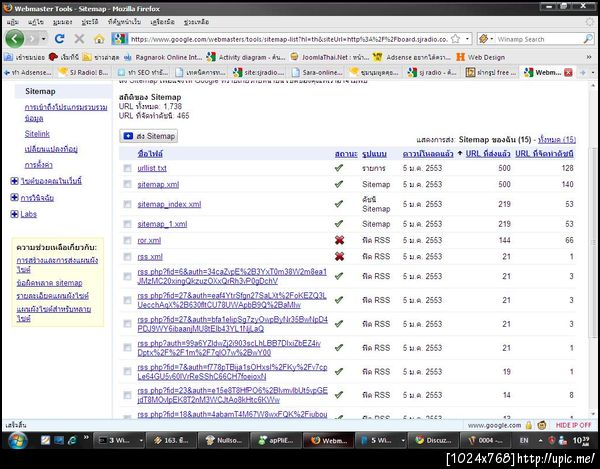Open the address bar URL dropdown arrow

click(x=467, y=39)
